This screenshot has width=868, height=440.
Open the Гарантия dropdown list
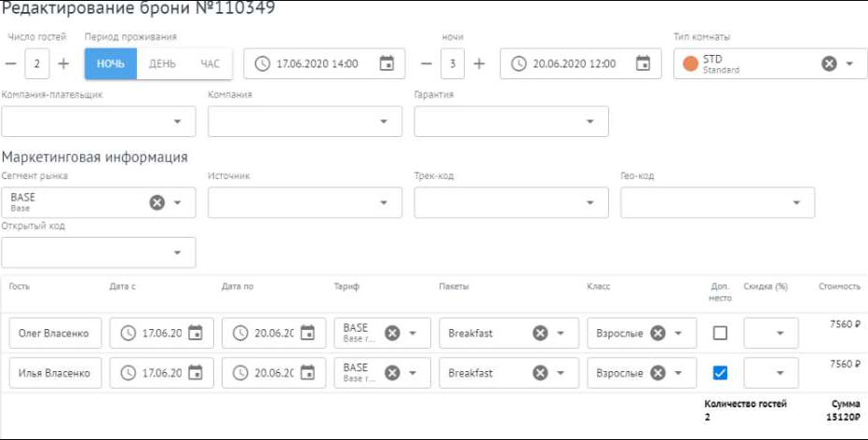[590, 121]
